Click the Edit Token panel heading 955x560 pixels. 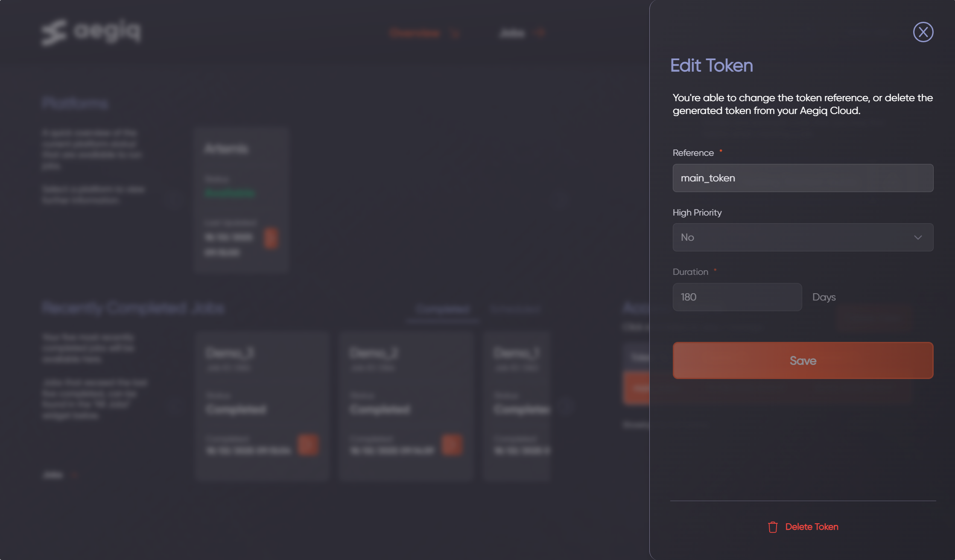(x=711, y=65)
